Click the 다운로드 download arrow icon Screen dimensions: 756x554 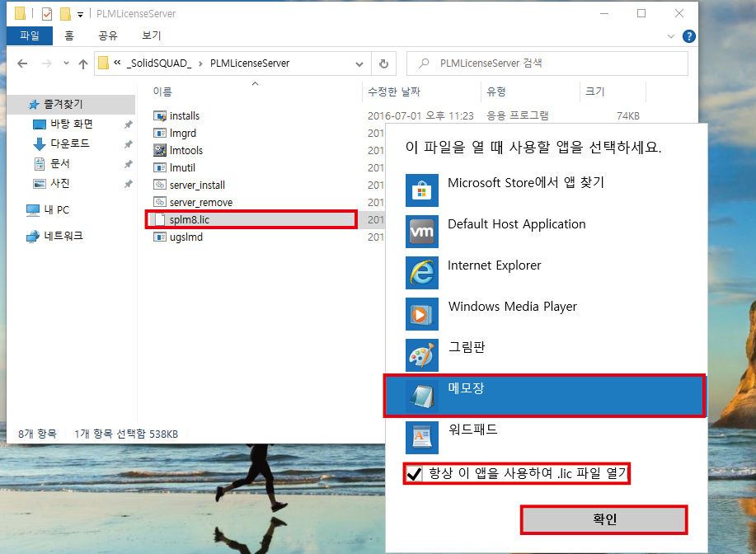point(39,143)
